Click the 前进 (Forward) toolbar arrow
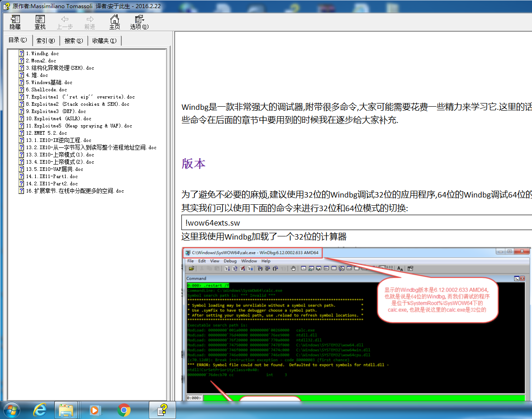Image resolution: width=532 pixels, height=419 pixels. pyautogui.click(x=90, y=23)
